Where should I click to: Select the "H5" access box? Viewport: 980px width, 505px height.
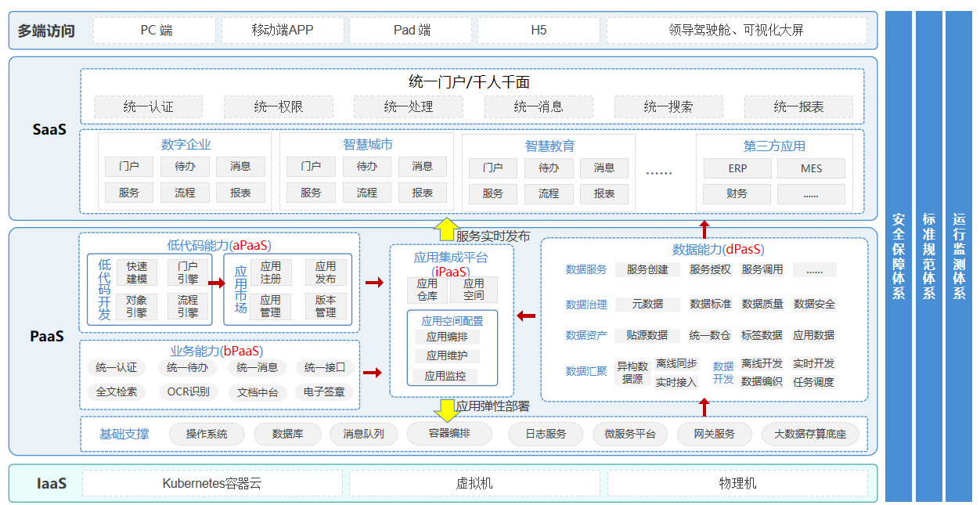(x=539, y=31)
